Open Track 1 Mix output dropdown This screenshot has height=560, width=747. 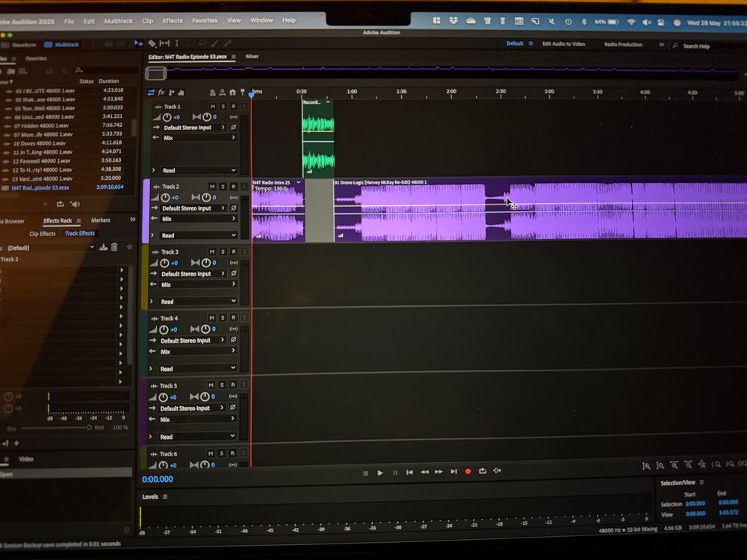pyautogui.click(x=199, y=137)
